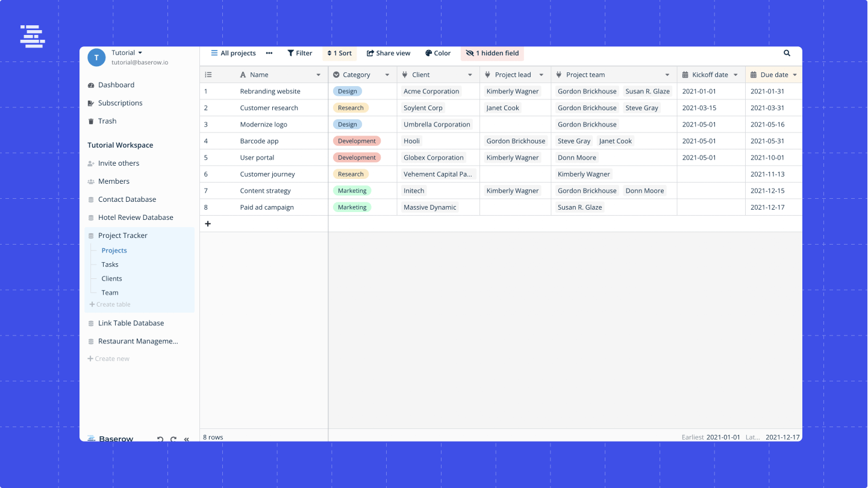Click the undo arrow icon
The image size is (868, 488).
click(160, 439)
